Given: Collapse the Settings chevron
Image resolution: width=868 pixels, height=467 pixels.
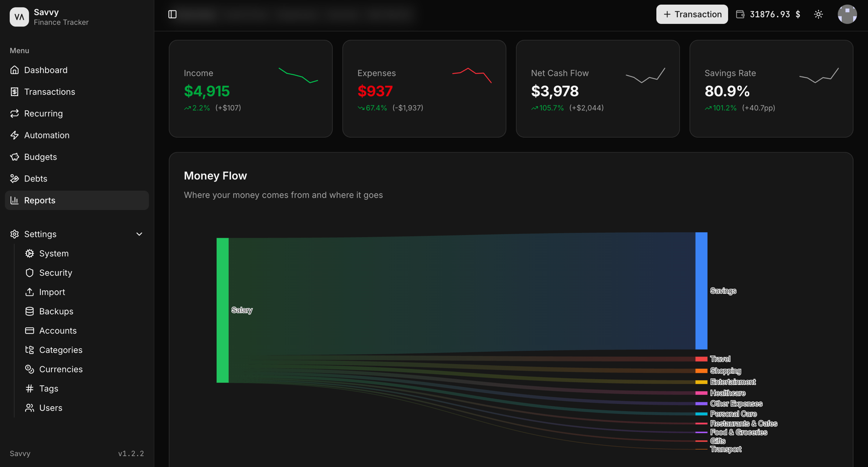Looking at the screenshot, I should (139, 234).
